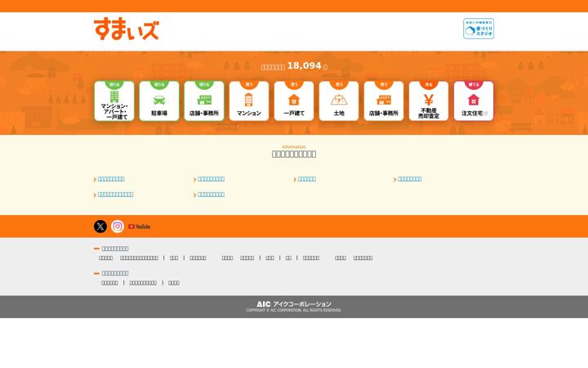Open the green rental 店舗・事務所 tile

pos(204,101)
